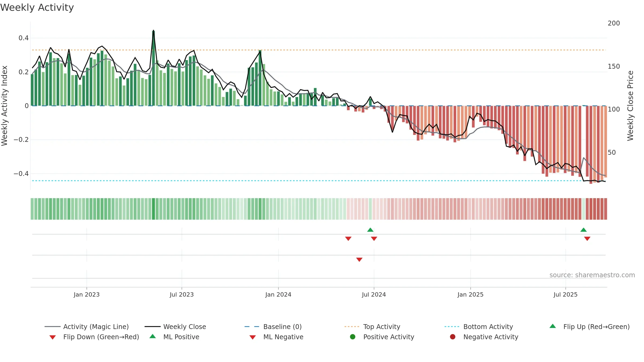
Task: Click the 200 tick on the right price axis
Action: [614, 23]
